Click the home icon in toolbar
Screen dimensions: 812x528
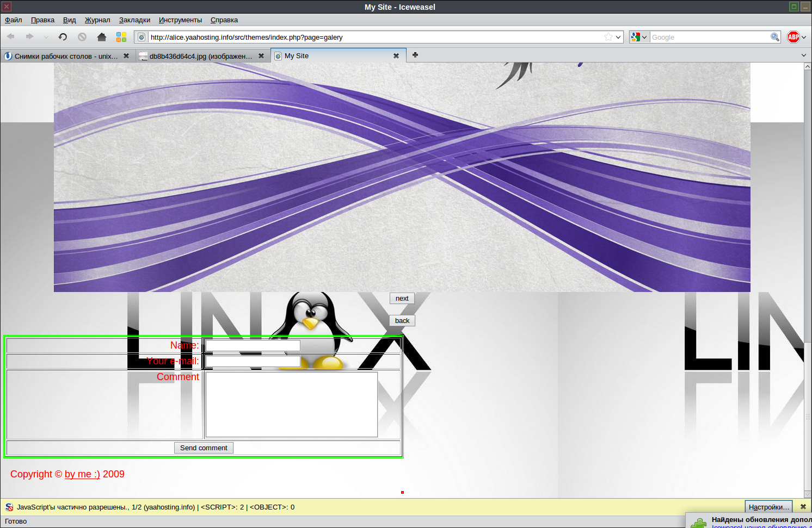point(101,37)
